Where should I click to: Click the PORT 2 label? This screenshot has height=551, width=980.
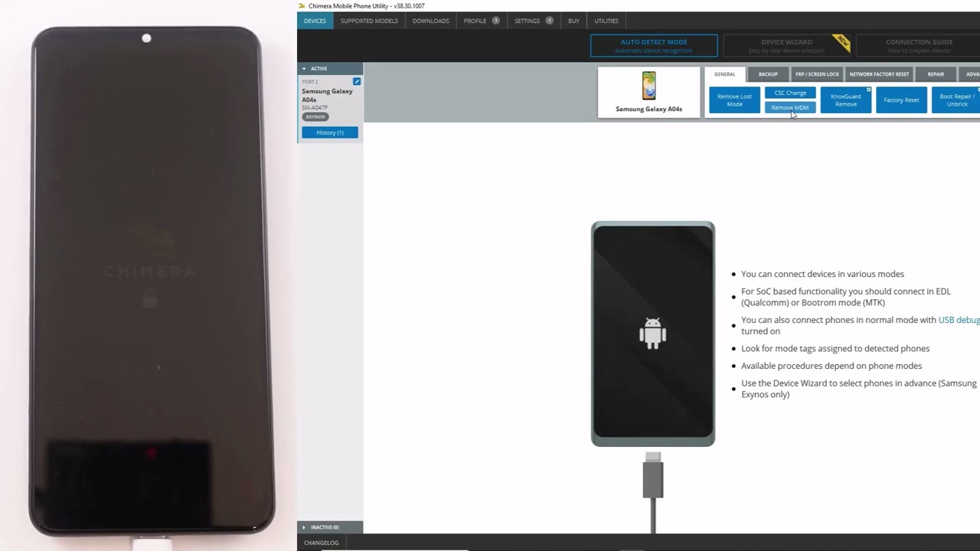pyautogui.click(x=310, y=82)
